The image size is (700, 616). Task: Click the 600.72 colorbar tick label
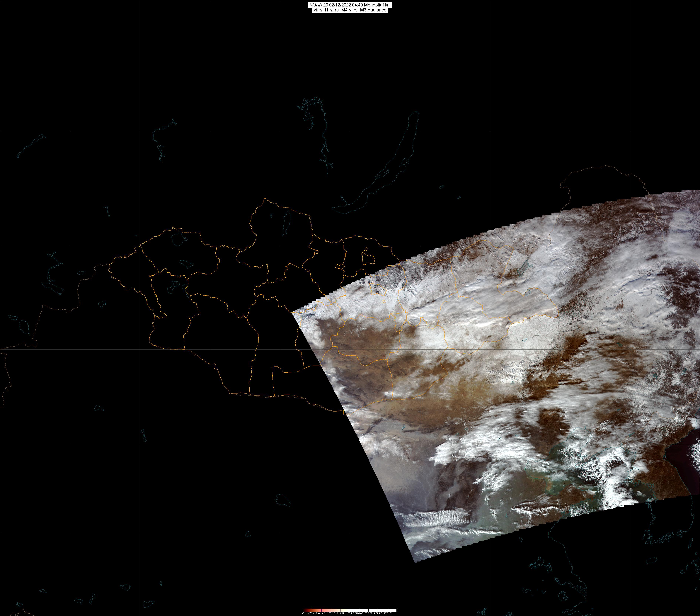(369, 614)
